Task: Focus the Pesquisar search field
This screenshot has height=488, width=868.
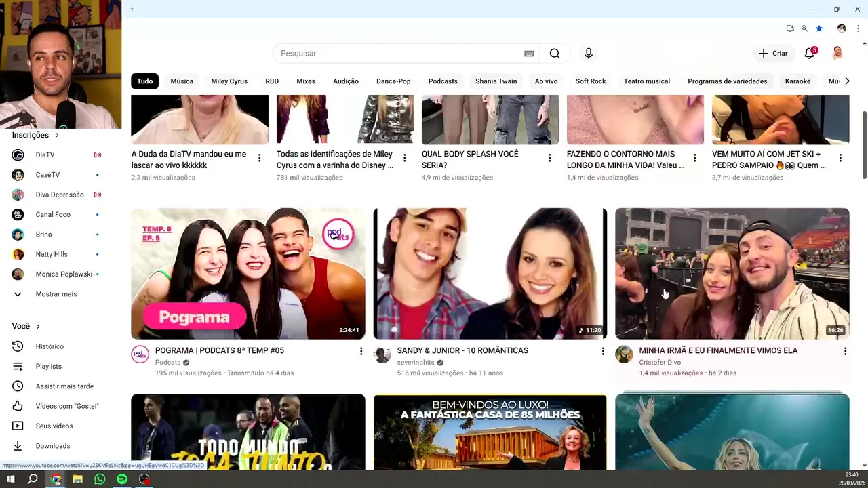Action: (x=400, y=54)
